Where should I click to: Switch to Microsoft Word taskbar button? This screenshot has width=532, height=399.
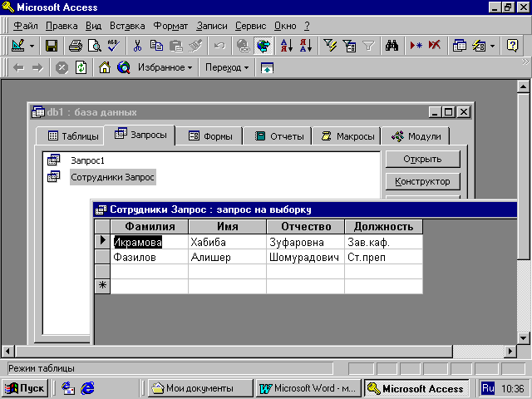(x=308, y=388)
